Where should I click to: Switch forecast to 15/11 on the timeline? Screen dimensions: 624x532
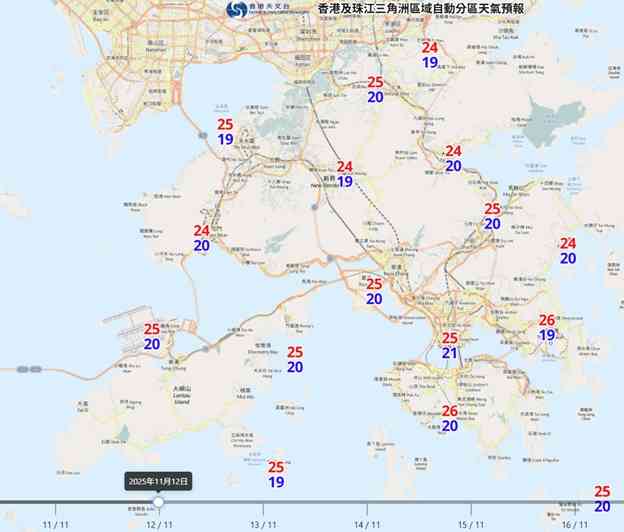click(471, 524)
